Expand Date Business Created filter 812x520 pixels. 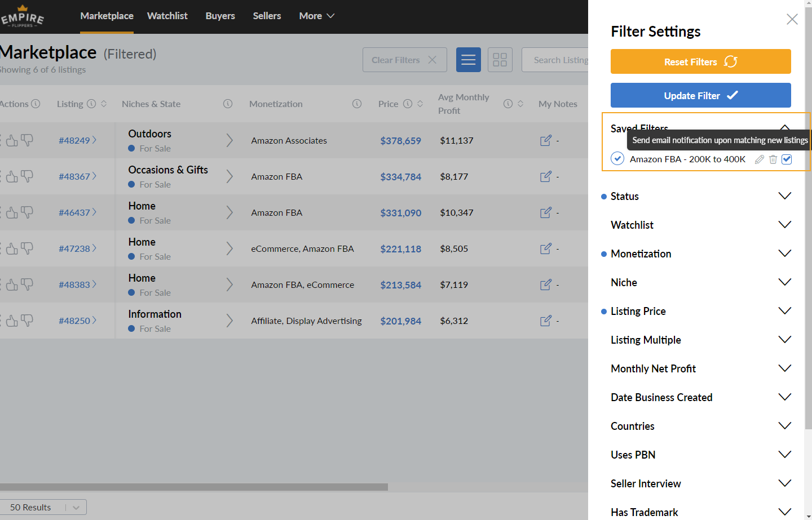[x=785, y=397]
